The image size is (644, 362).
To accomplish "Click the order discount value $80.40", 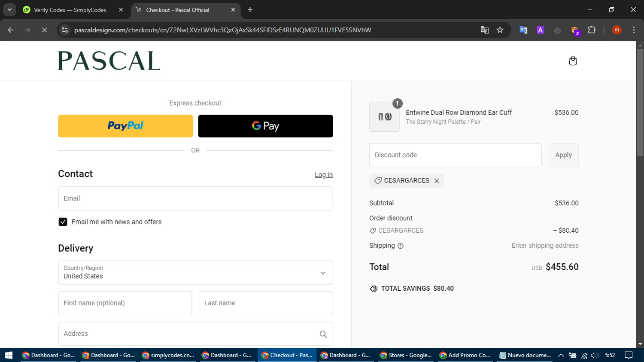I will click(x=566, y=231).
